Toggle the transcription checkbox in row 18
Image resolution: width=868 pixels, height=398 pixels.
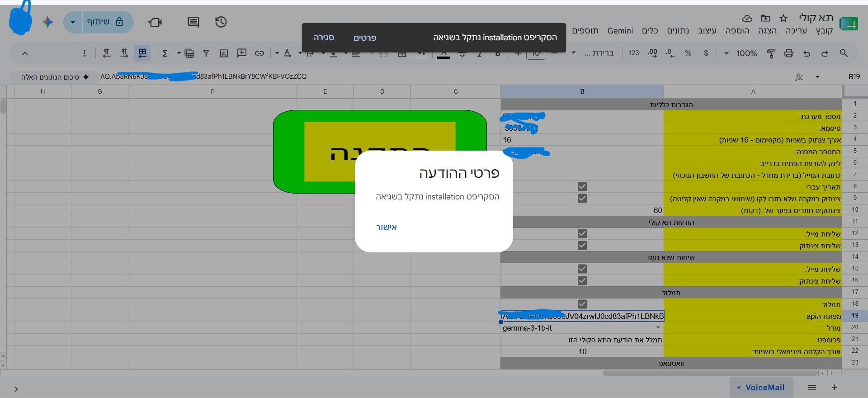pos(582,304)
